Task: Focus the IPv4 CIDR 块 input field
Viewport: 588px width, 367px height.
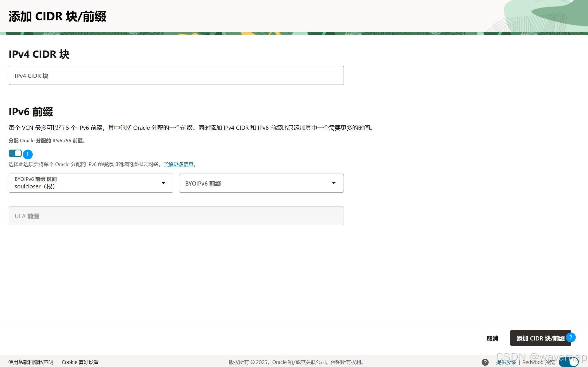Action: 176,75
